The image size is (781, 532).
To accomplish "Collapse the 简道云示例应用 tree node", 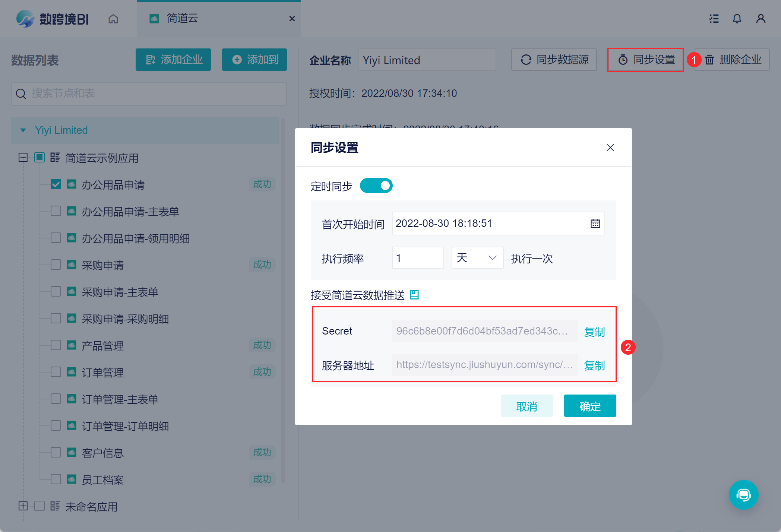I will pyautogui.click(x=23, y=158).
